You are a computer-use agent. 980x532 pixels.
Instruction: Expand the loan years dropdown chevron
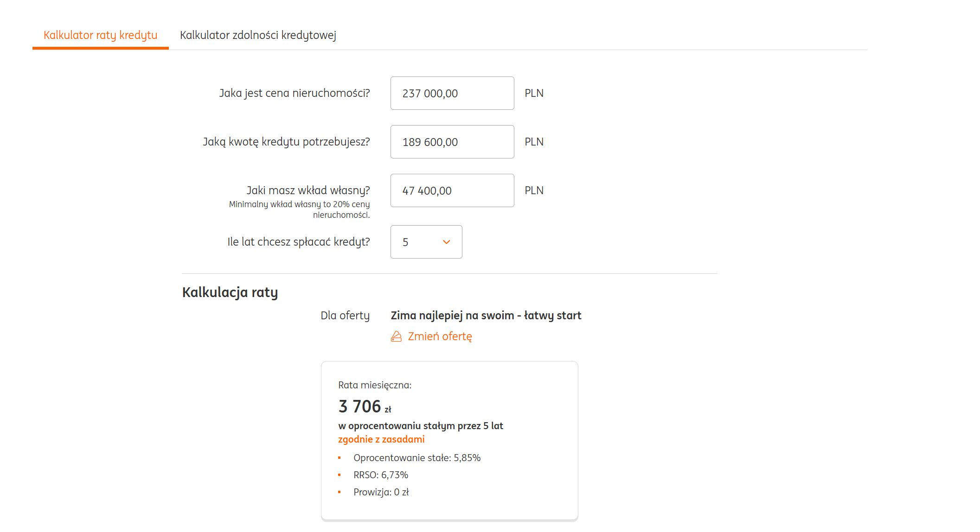[x=446, y=242]
